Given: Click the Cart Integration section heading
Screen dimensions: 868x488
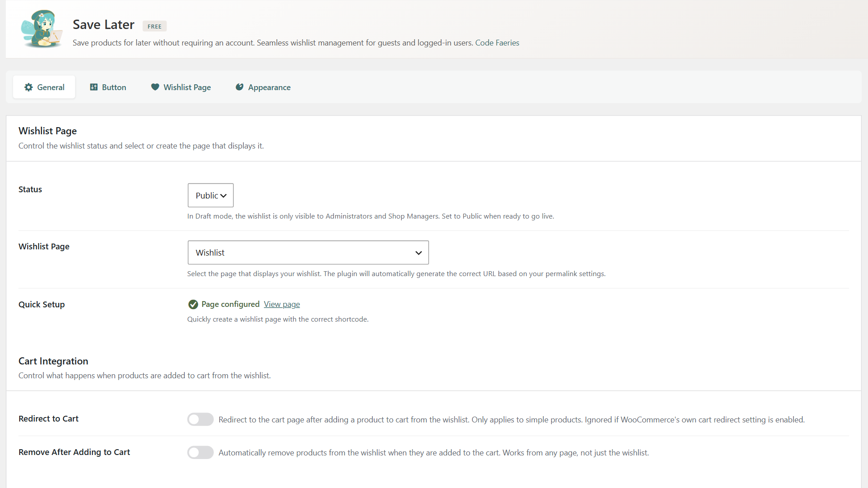Looking at the screenshot, I should pyautogui.click(x=54, y=361).
